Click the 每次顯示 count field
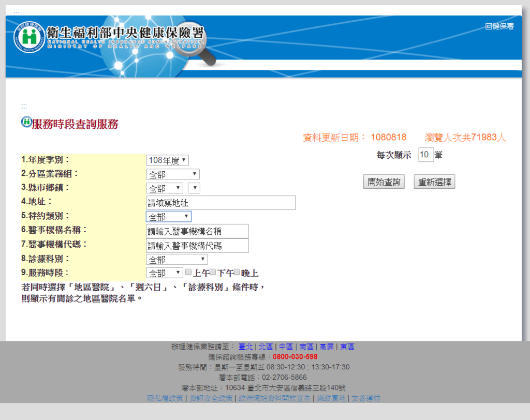The width and height of the screenshot is (530, 420). point(426,155)
